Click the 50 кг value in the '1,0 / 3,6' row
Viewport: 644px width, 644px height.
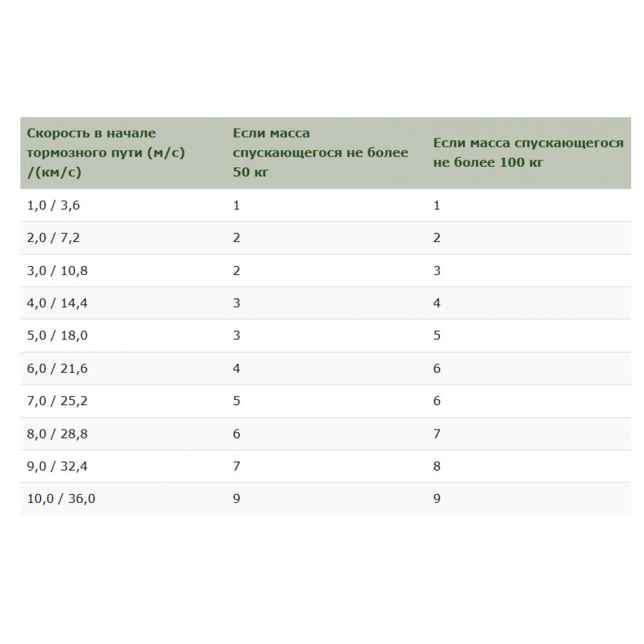(x=236, y=205)
